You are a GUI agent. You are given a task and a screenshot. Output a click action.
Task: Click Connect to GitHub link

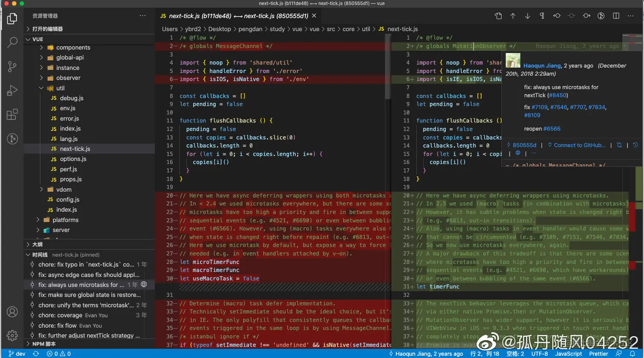click(580, 145)
